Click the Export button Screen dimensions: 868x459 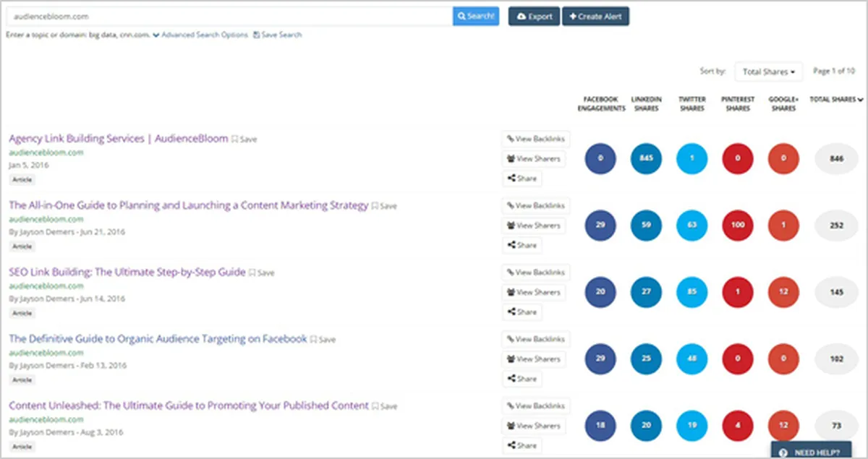pyautogui.click(x=534, y=16)
